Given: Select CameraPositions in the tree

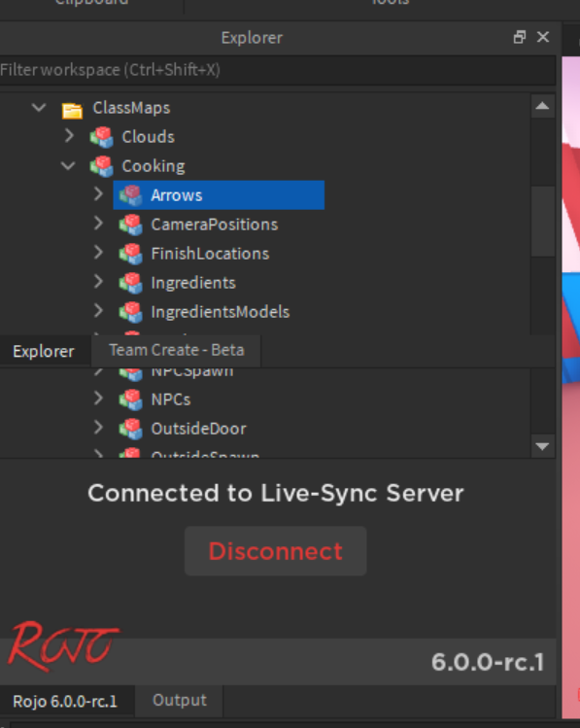Looking at the screenshot, I should coord(215,225).
